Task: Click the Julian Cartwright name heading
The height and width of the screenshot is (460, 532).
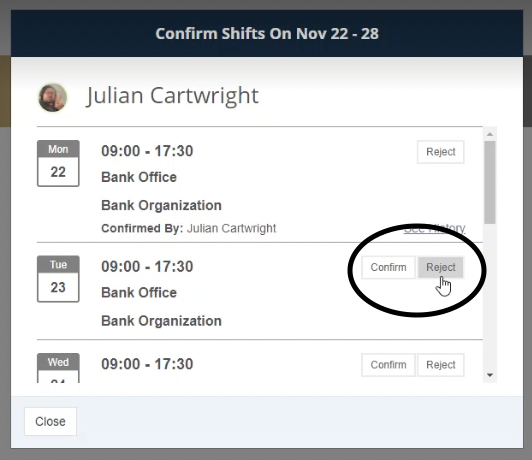Action: [x=172, y=95]
